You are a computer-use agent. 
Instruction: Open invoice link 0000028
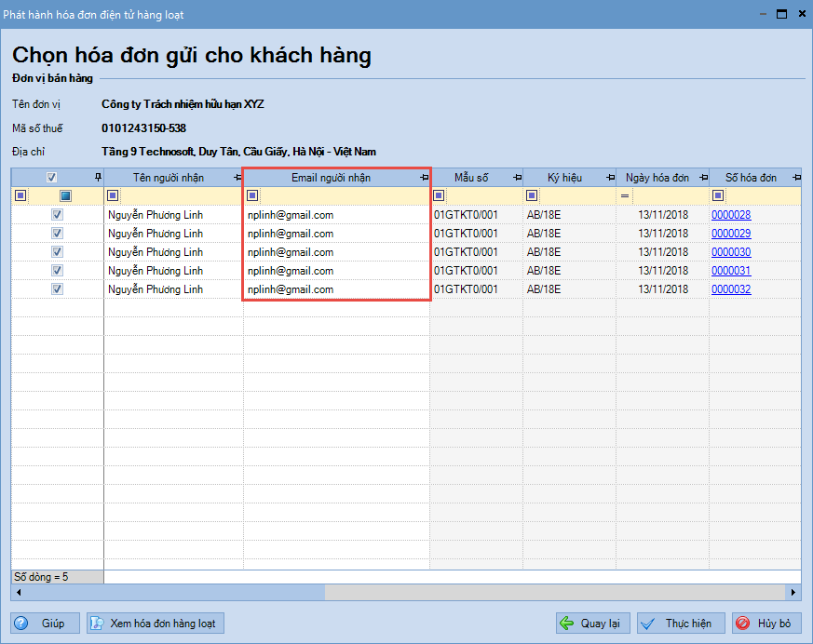point(731,214)
